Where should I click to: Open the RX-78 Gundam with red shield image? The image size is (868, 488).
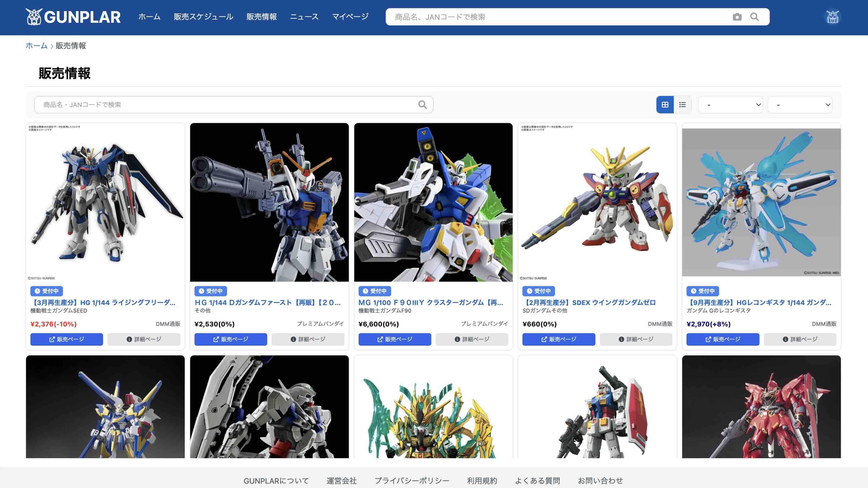coord(597,406)
